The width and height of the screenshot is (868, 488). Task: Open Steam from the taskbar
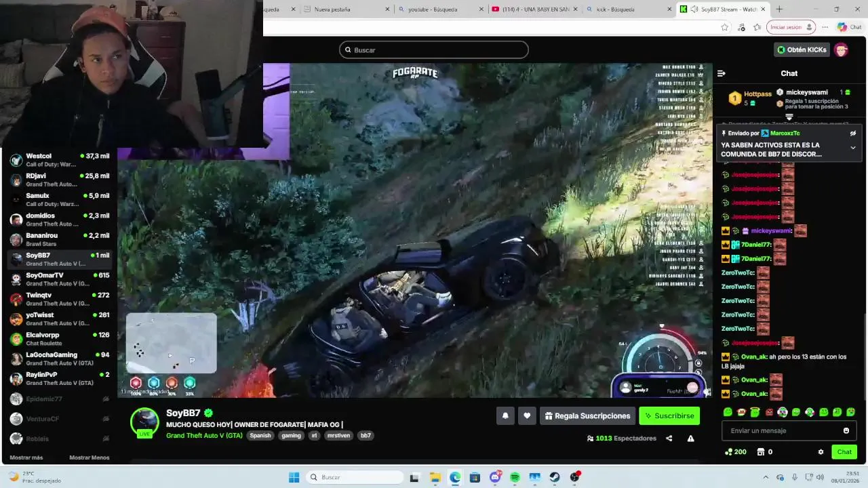coord(555,477)
